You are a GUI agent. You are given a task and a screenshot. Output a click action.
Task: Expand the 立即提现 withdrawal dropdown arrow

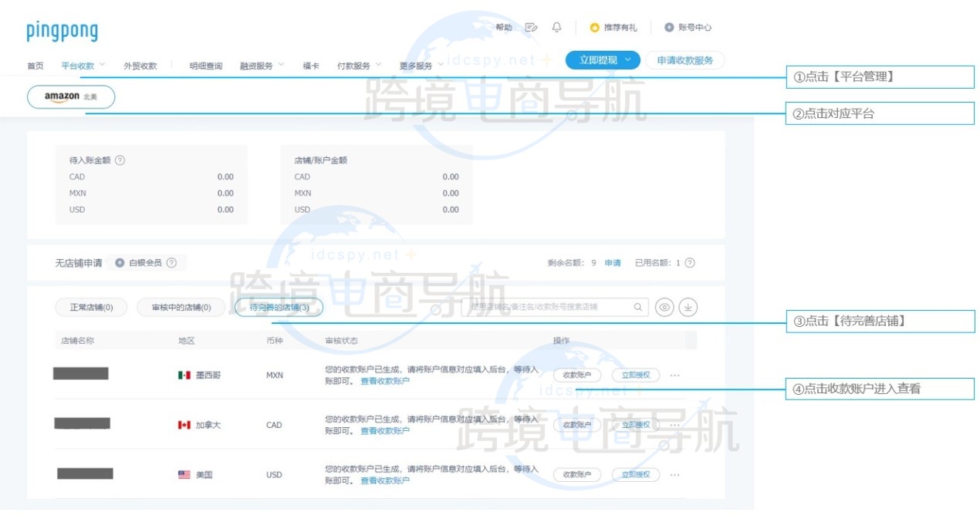click(627, 59)
